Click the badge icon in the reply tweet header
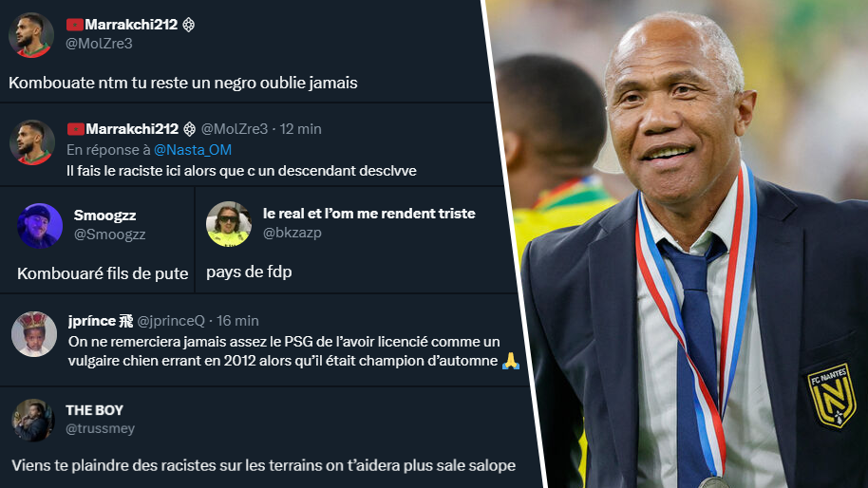 point(189,129)
